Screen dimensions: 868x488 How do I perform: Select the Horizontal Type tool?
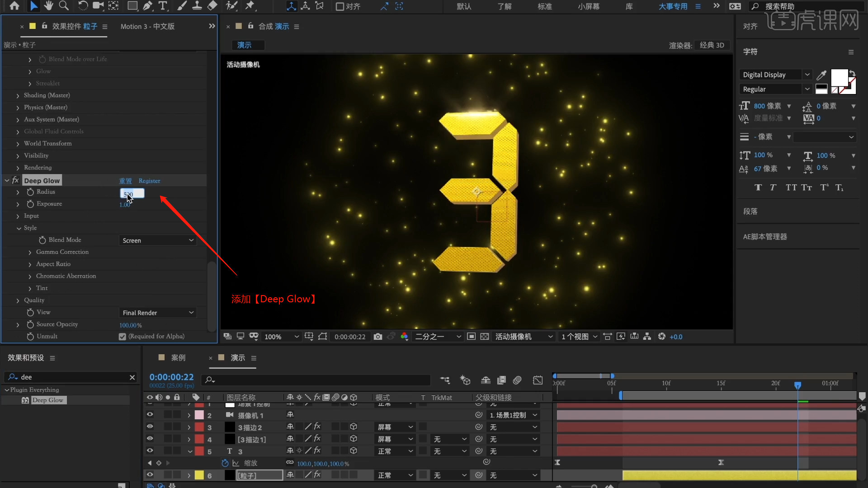pyautogui.click(x=163, y=6)
